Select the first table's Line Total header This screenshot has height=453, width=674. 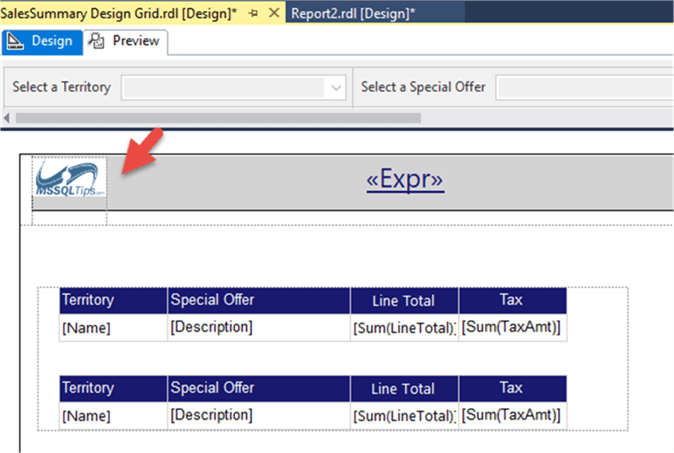[x=404, y=300]
